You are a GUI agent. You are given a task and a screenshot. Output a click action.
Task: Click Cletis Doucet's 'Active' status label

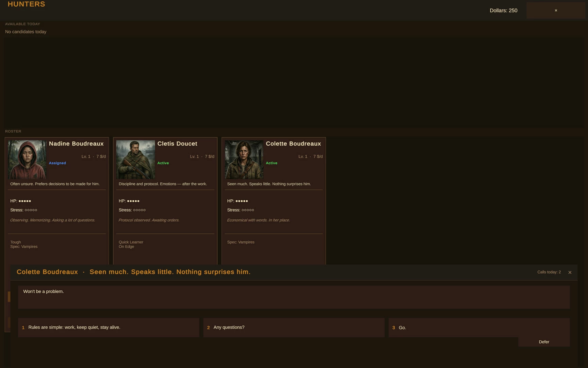[163, 163]
